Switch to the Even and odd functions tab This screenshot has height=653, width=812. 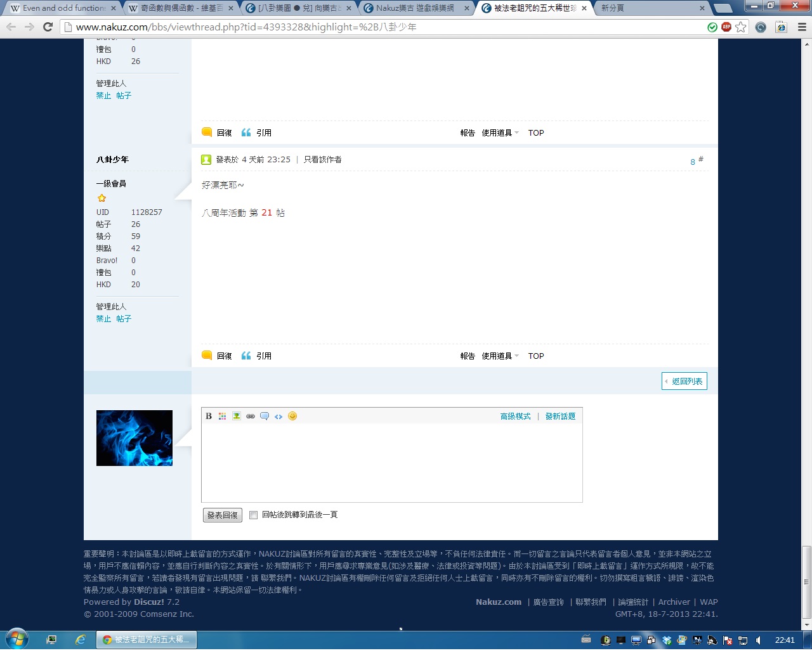tap(63, 8)
